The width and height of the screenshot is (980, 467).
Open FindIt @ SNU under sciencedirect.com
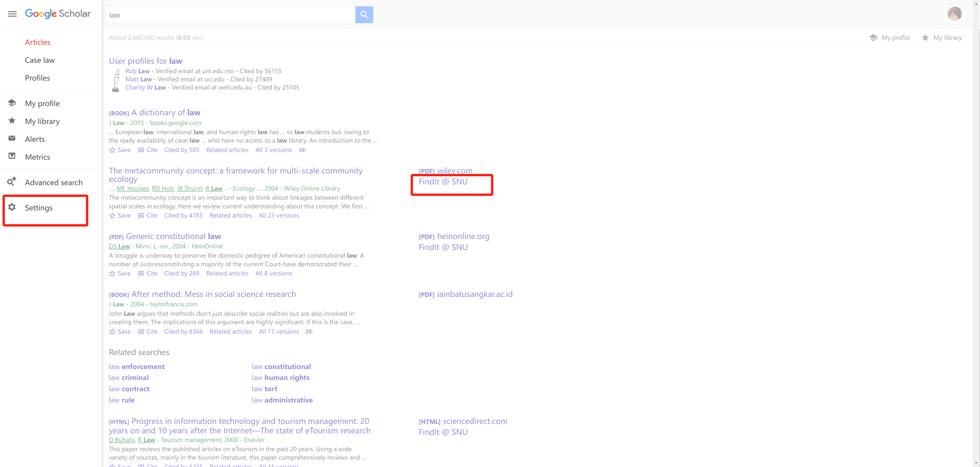point(443,432)
